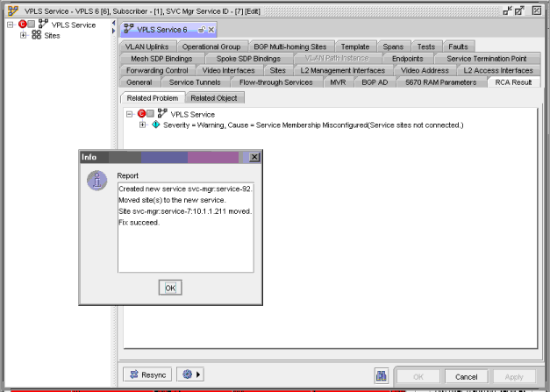This screenshot has height=392, width=550.
Task: Click the Cancel button
Action: point(465,376)
